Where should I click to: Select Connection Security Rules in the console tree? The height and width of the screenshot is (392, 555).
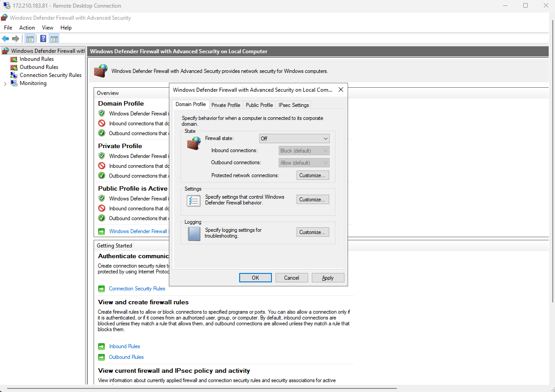click(x=51, y=75)
